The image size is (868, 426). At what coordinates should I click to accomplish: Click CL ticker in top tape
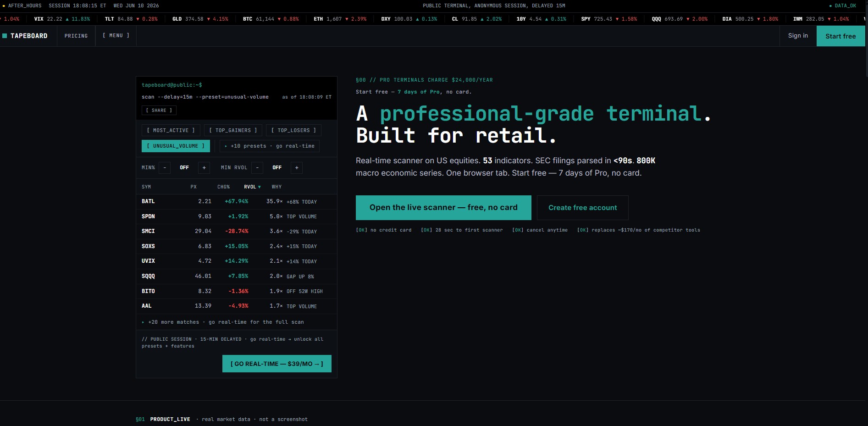pyautogui.click(x=477, y=19)
